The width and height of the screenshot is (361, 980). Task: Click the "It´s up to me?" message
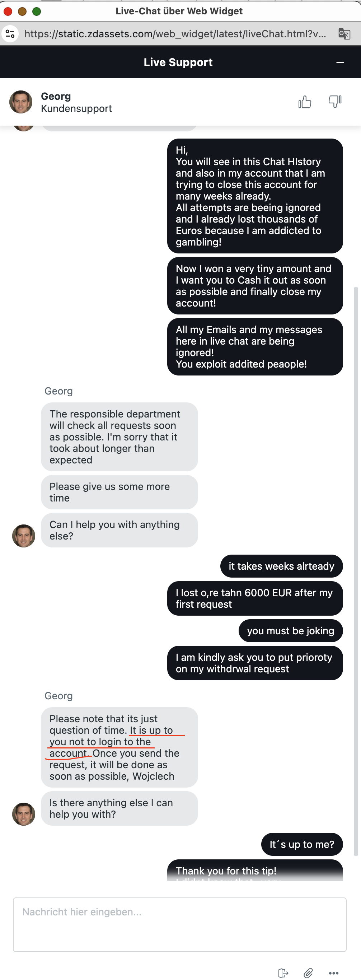click(302, 844)
